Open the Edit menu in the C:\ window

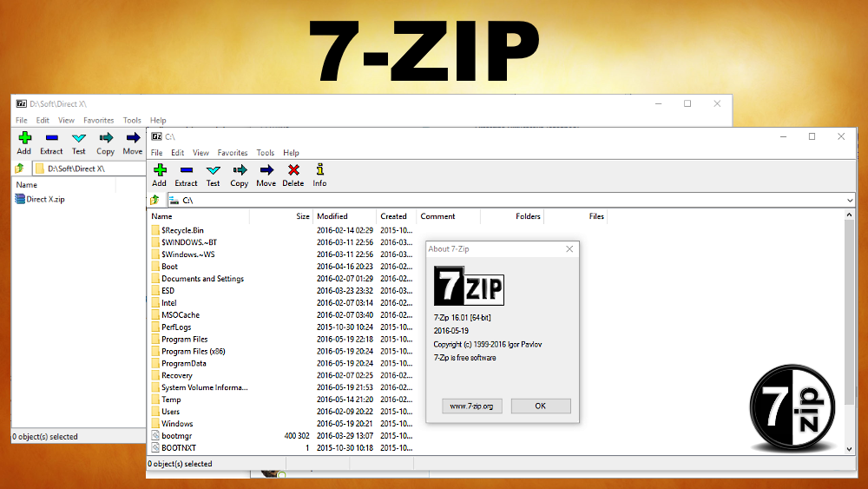click(x=178, y=153)
